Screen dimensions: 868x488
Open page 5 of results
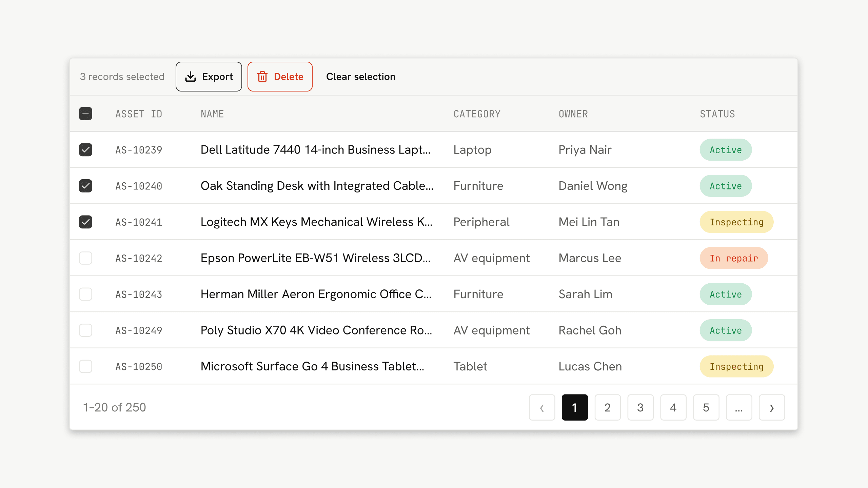tap(706, 407)
